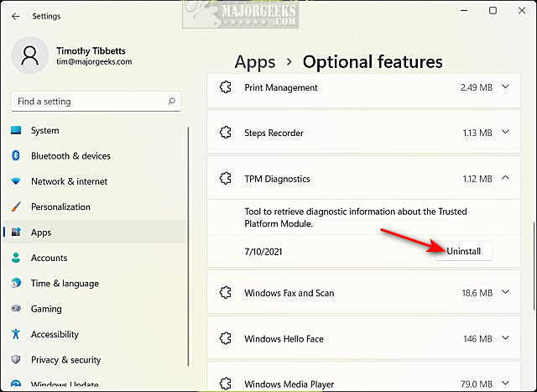The width and height of the screenshot is (537, 392).
Task: Click the Steps Recorder label
Action: [274, 133]
